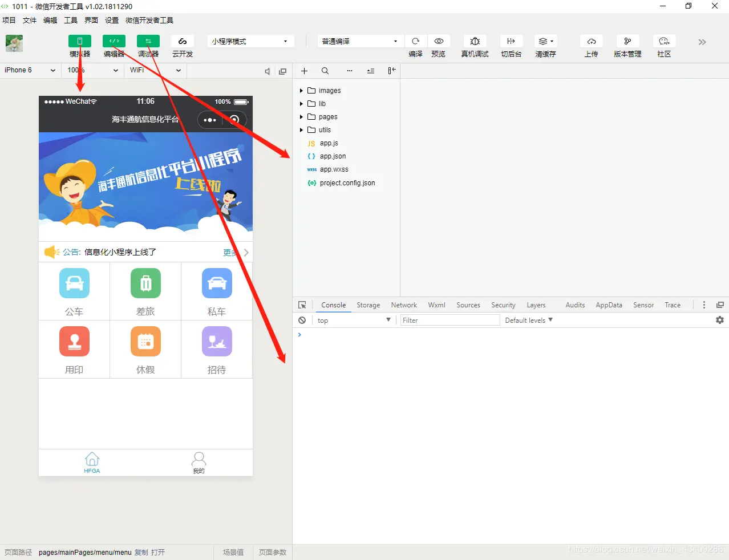Screen dimensions: 729x560
Task: Collapse the file tree panel icon
Action: point(392,71)
